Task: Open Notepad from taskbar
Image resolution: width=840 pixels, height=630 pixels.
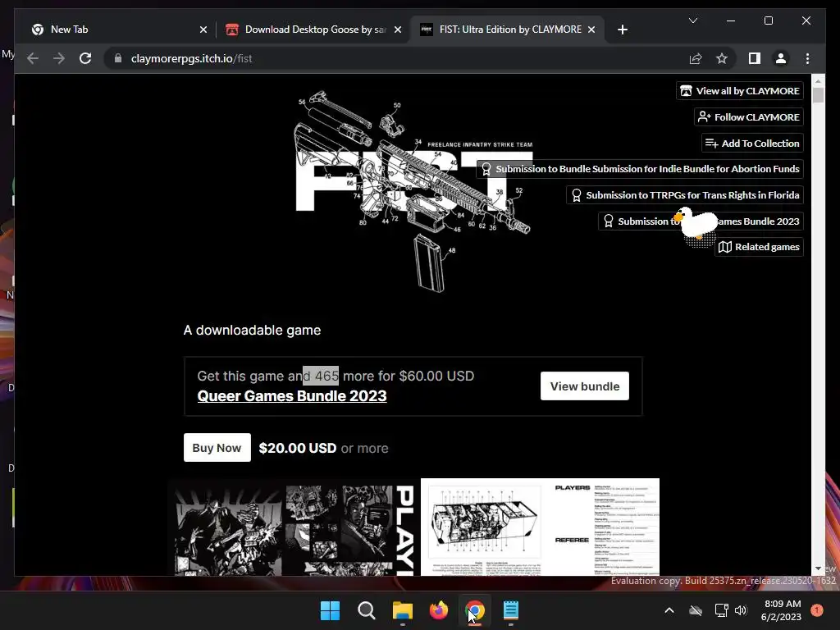Action: pyautogui.click(x=511, y=610)
